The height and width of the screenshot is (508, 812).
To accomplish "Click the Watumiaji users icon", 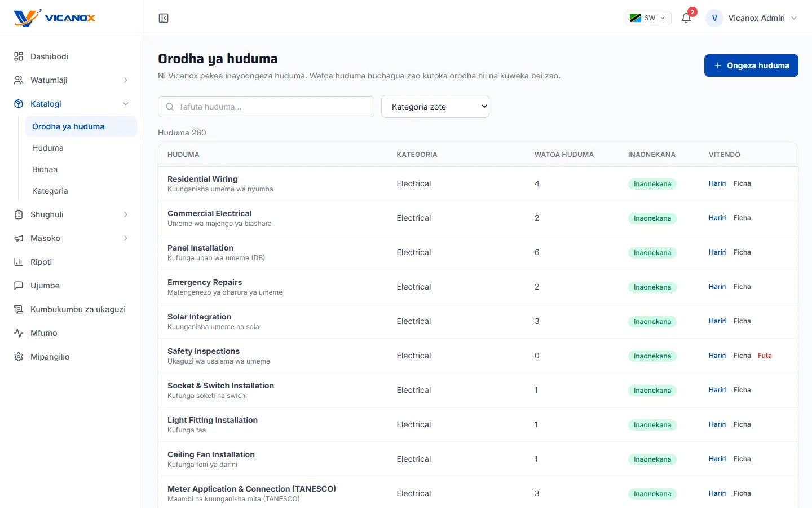I will 19,80.
